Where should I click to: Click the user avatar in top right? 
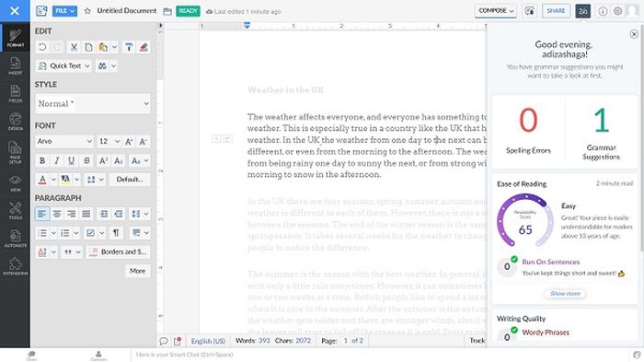[633, 11]
